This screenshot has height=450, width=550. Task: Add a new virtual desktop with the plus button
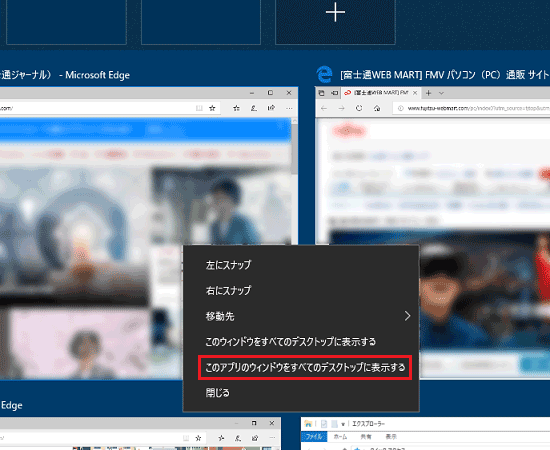point(335,12)
